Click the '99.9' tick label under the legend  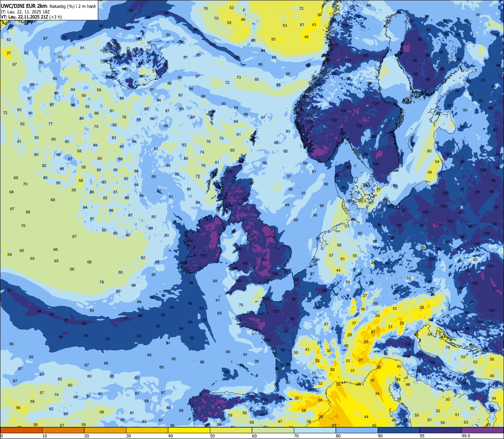tap(465, 436)
